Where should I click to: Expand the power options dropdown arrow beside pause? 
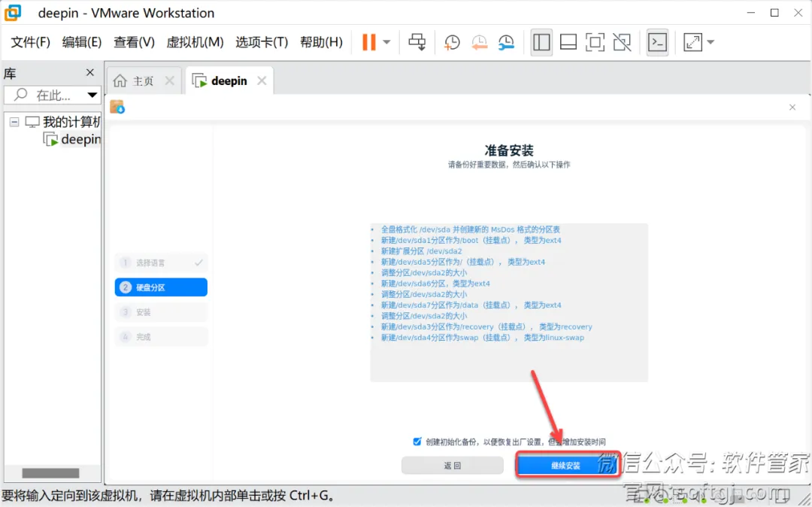(387, 42)
